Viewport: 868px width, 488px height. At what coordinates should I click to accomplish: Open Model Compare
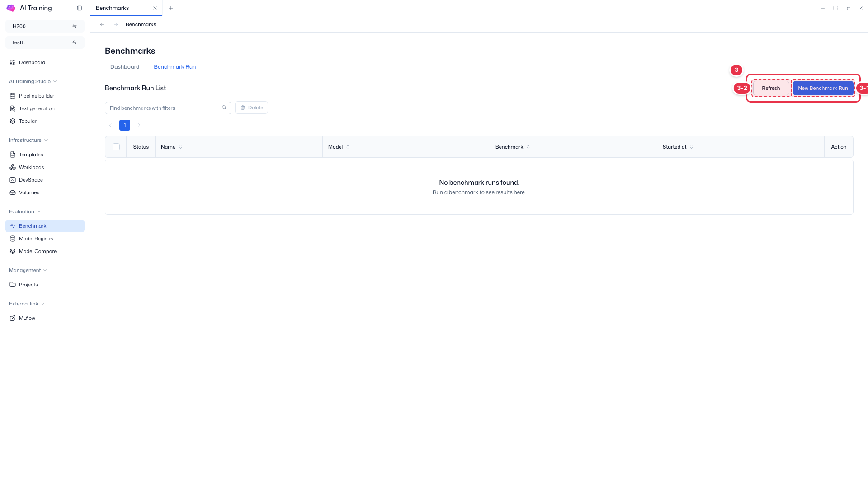click(45, 251)
